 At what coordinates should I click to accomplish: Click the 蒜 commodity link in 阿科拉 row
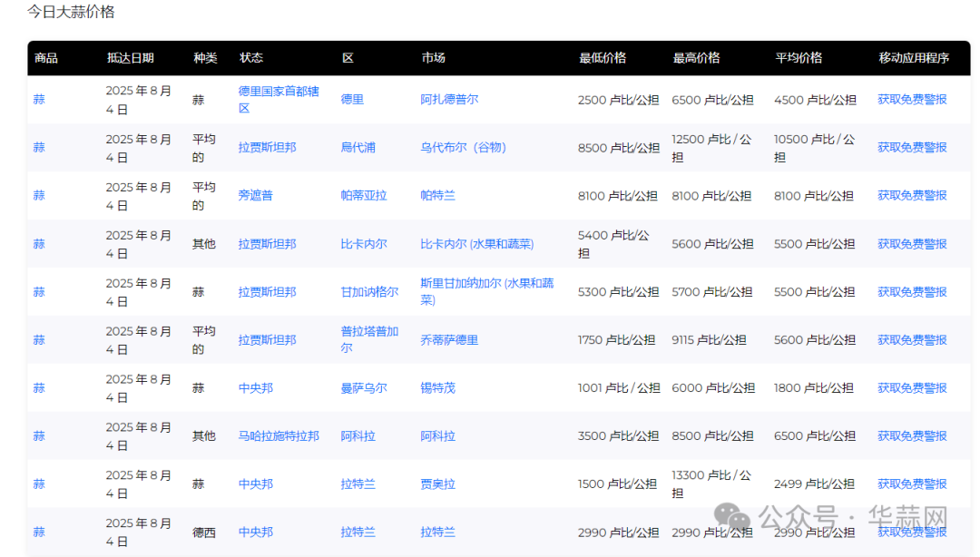pyautogui.click(x=39, y=436)
